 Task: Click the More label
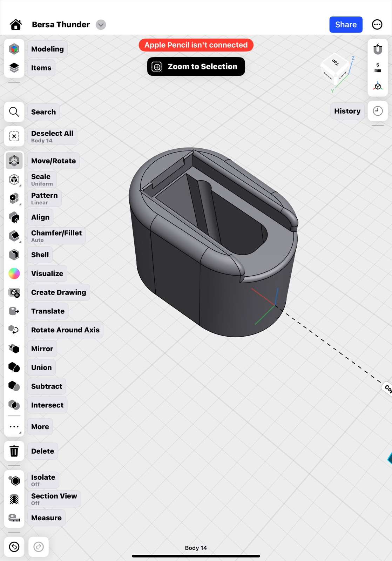click(x=40, y=427)
